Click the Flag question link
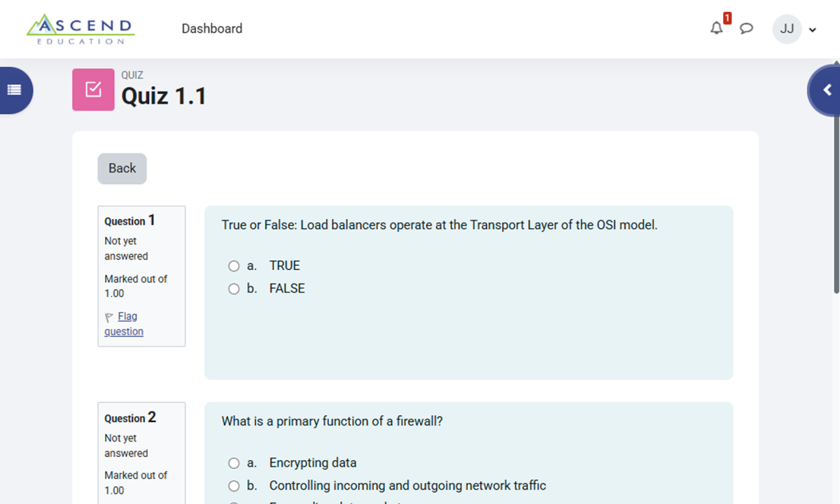This screenshot has width=840, height=504. (x=124, y=324)
